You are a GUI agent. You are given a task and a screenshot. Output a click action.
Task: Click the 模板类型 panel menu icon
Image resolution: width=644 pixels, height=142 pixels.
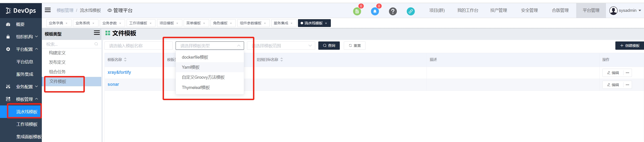[97, 33]
